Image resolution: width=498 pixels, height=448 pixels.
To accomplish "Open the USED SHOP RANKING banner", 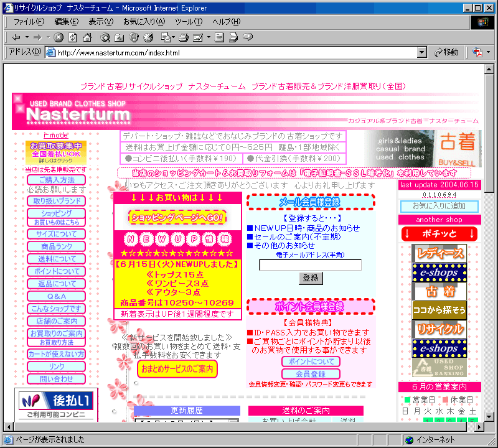I will pyautogui.click(x=439, y=367).
